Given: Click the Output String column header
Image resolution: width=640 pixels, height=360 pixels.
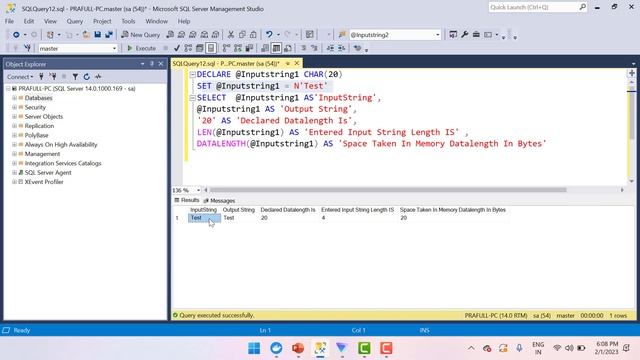Looking at the screenshot, I should click(x=239, y=210).
